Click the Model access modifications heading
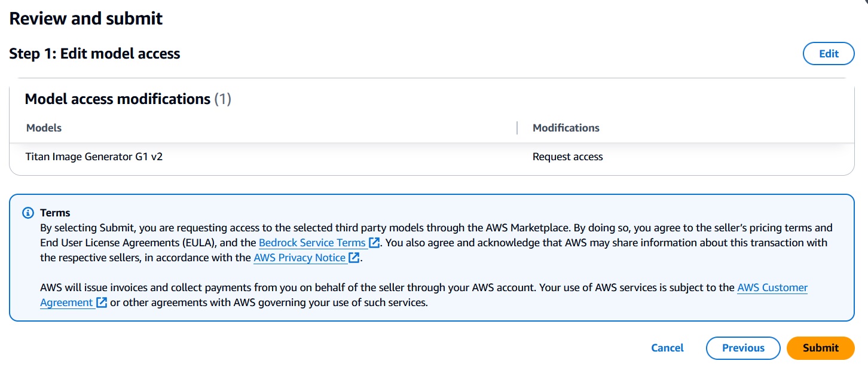The height and width of the screenshot is (379, 868). click(117, 99)
